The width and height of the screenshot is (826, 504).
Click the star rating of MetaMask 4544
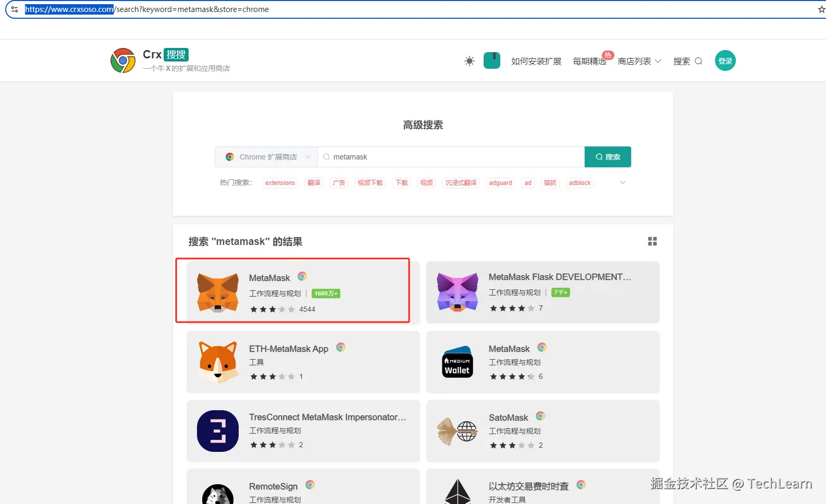point(273,309)
